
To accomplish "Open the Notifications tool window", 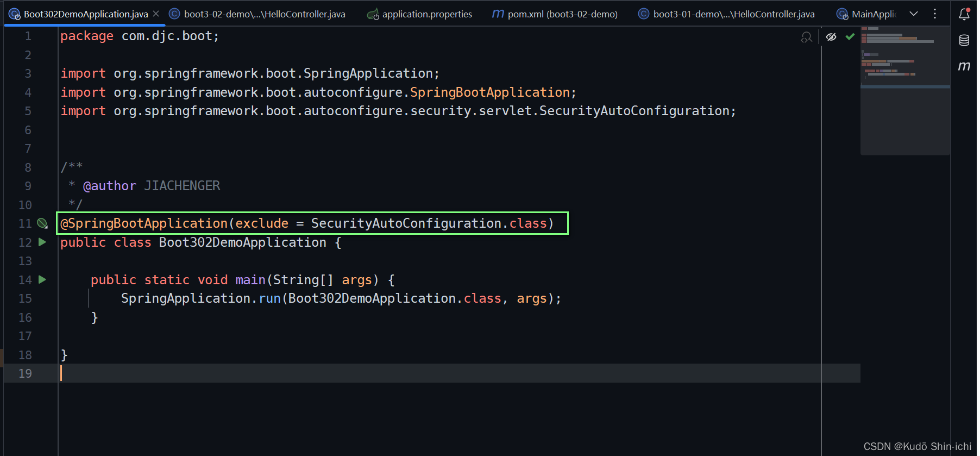I will (964, 14).
